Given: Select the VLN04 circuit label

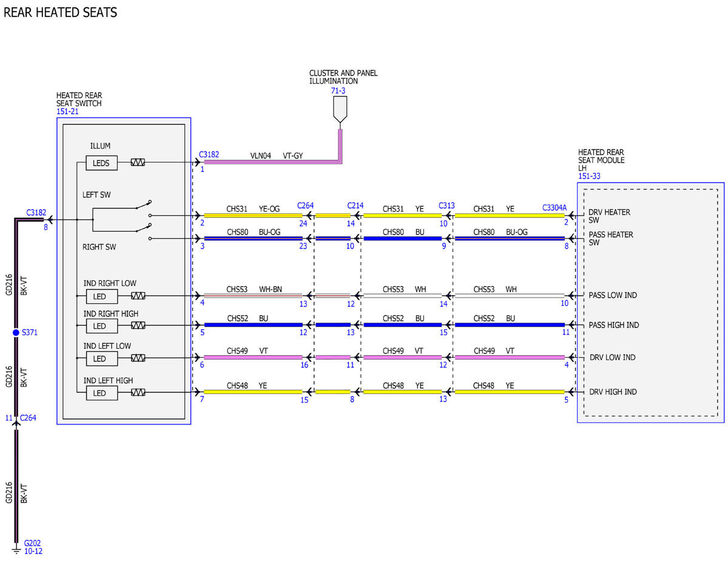Looking at the screenshot, I should (x=261, y=156).
